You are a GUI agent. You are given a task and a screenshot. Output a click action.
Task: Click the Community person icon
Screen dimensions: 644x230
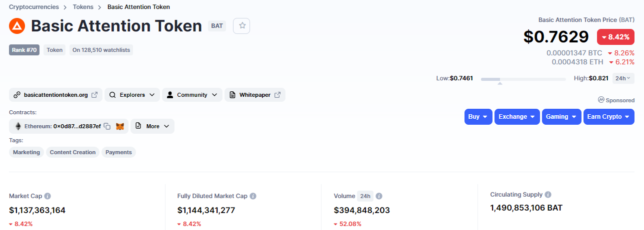point(170,95)
